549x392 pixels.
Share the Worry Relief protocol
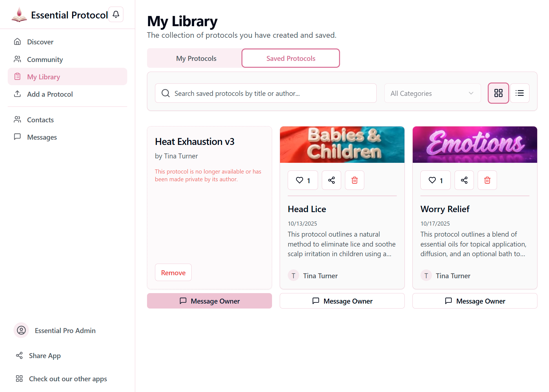coord(464,180)
